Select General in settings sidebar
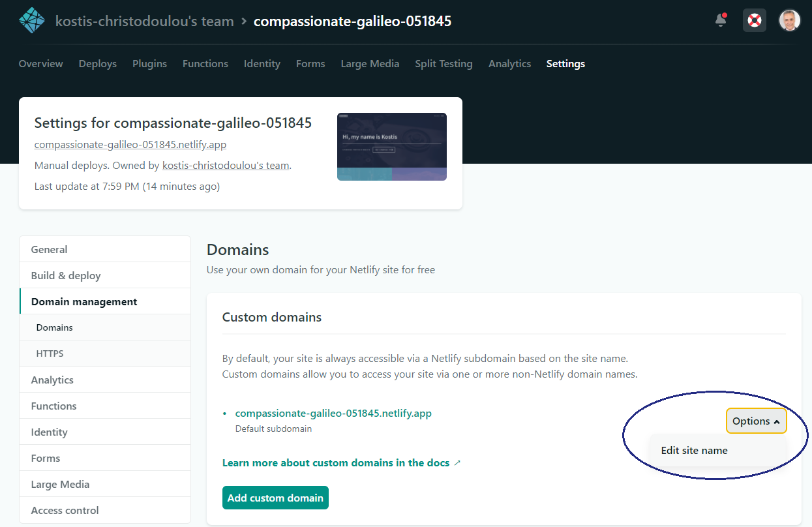The image size is (812, 527). click(49, 250)
